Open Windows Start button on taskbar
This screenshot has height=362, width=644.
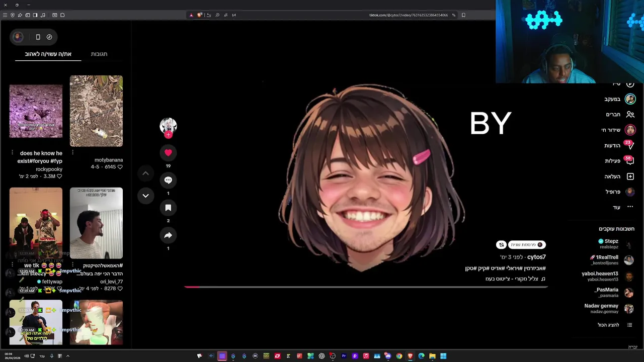point(443,356)
